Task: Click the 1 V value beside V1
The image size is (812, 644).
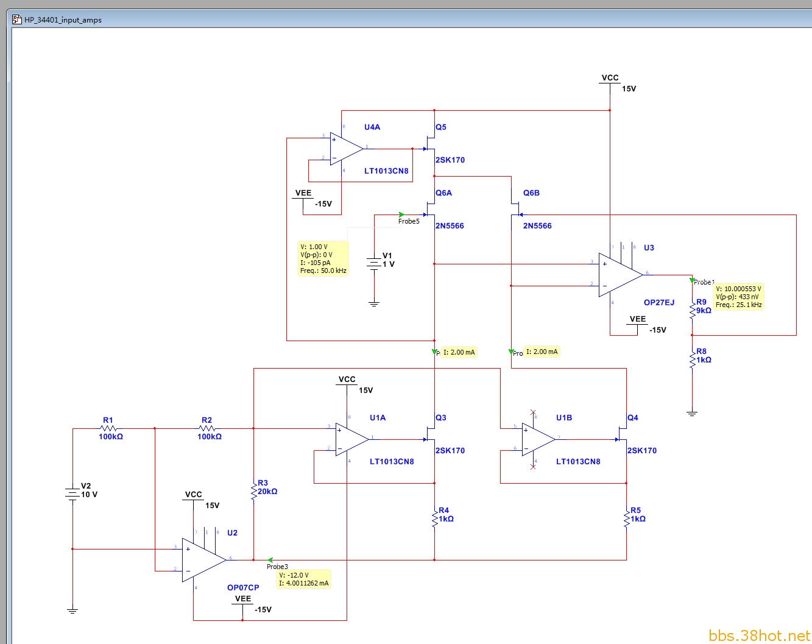Action: click(x=389, y=264)
